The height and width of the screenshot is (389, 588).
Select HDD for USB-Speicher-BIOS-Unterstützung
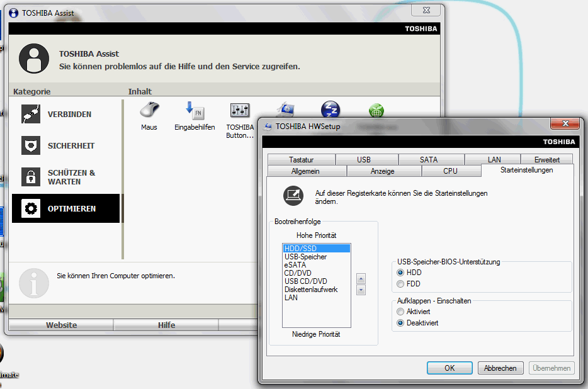(400, 273)
